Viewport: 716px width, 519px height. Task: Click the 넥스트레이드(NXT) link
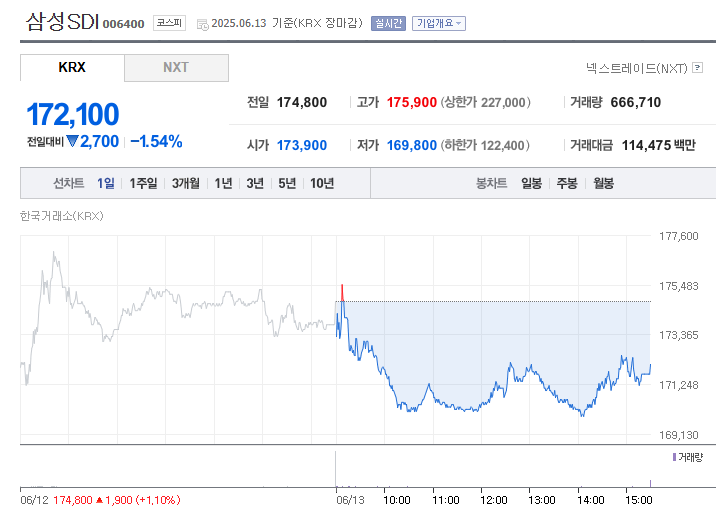(637, 68)
